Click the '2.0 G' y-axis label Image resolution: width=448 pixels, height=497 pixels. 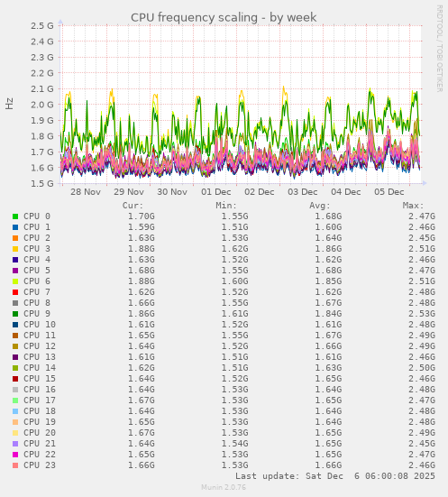42,105
